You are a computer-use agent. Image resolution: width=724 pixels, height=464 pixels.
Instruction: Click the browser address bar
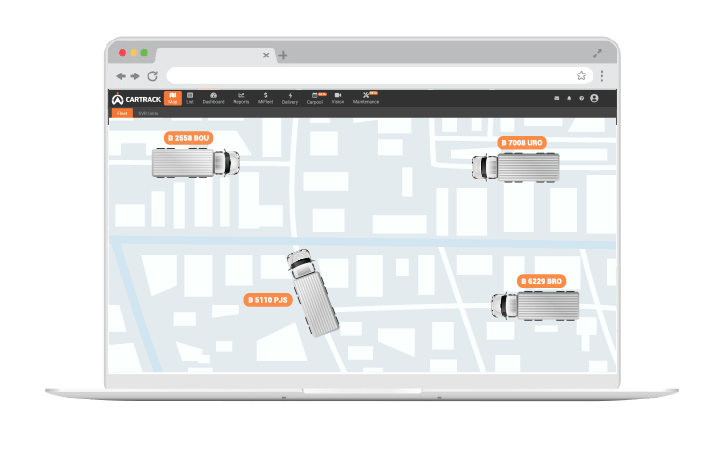coord(370,76)
